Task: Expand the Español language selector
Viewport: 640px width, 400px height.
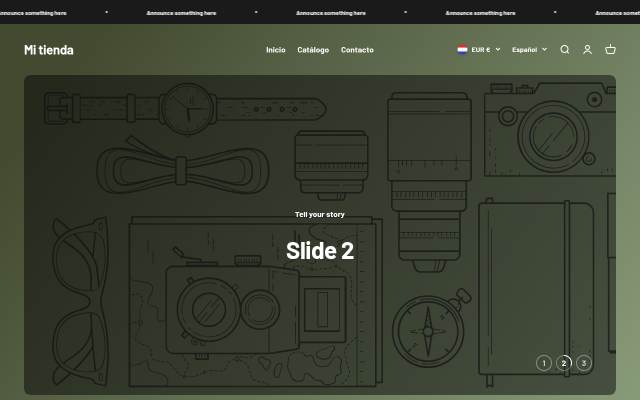Action: (529, 49)
